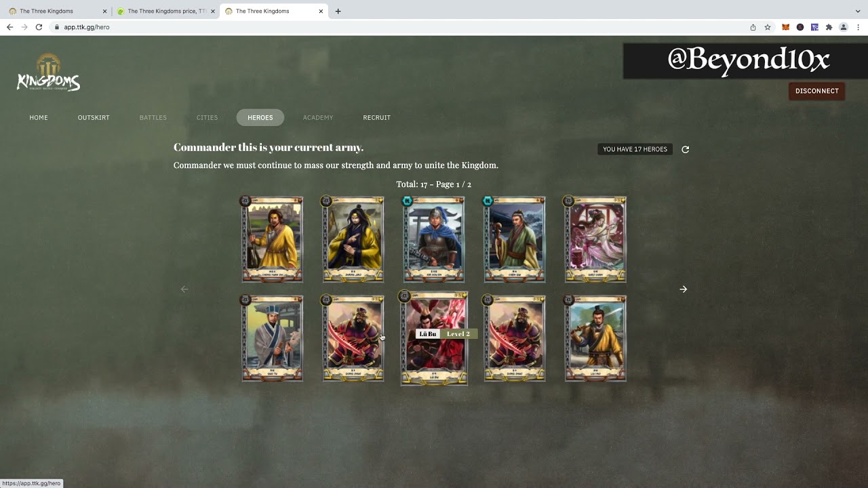Open Chrome profile avatar
868x488 pixels.
pyautogui.click(x=844, y=27)
